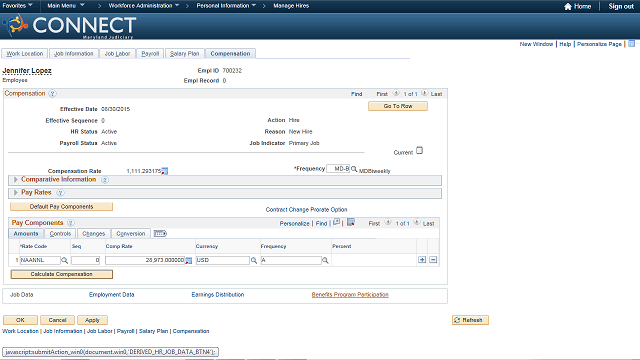Select the Compensation tab
Viewport: 640px width, 360px height.
click(x=230, y=53)
